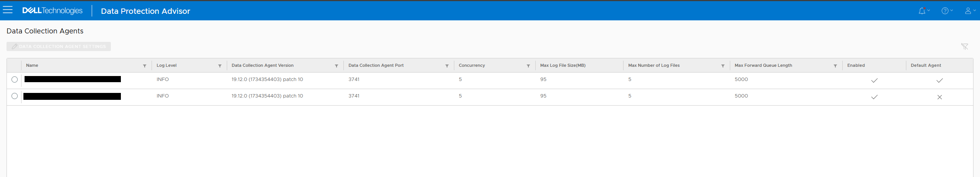Sort by the Default Agent column header
Screen dimensions: 980x177
click(x=926, y=65)
